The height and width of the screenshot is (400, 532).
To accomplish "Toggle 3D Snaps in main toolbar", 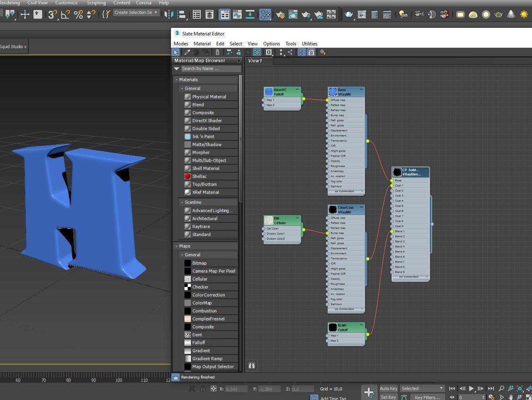I will 52,15.
